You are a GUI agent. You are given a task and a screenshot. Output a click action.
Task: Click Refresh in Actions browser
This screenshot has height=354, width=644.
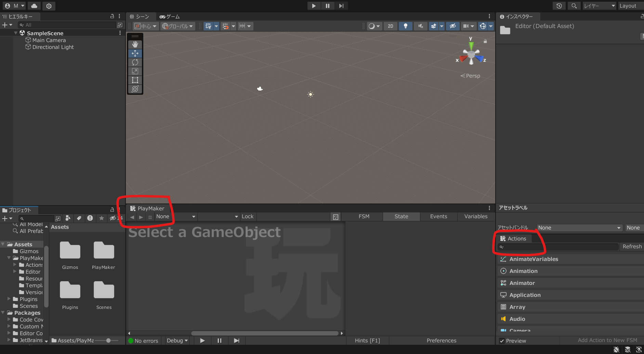632,247
